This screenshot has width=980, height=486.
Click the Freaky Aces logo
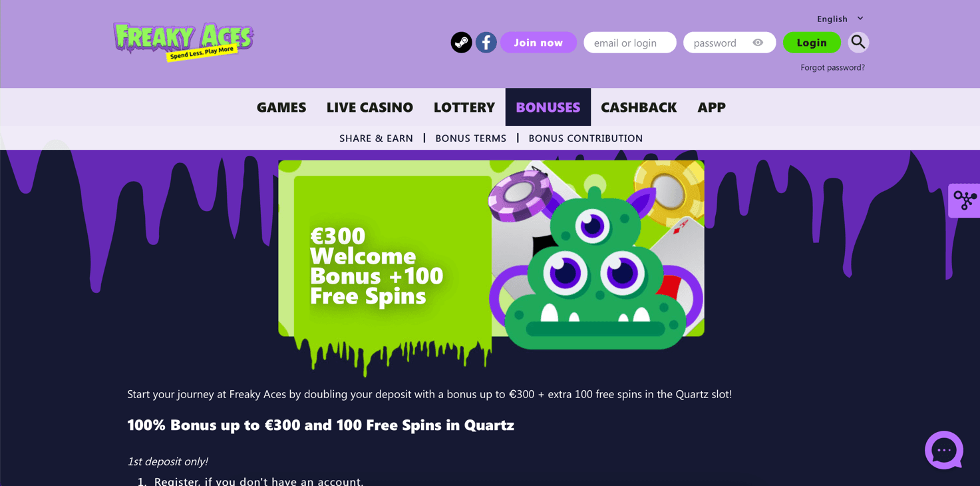click(184, 41)
